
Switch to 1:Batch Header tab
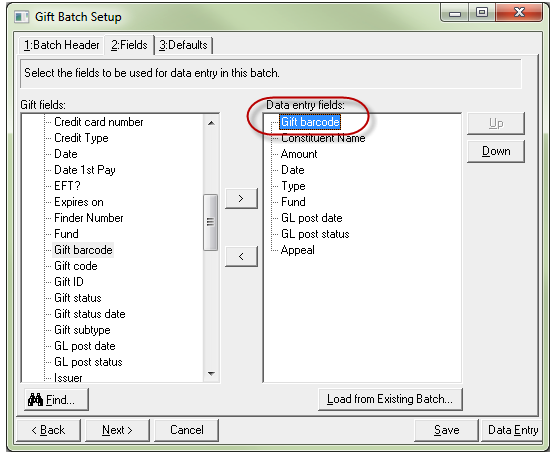point(61,45)
